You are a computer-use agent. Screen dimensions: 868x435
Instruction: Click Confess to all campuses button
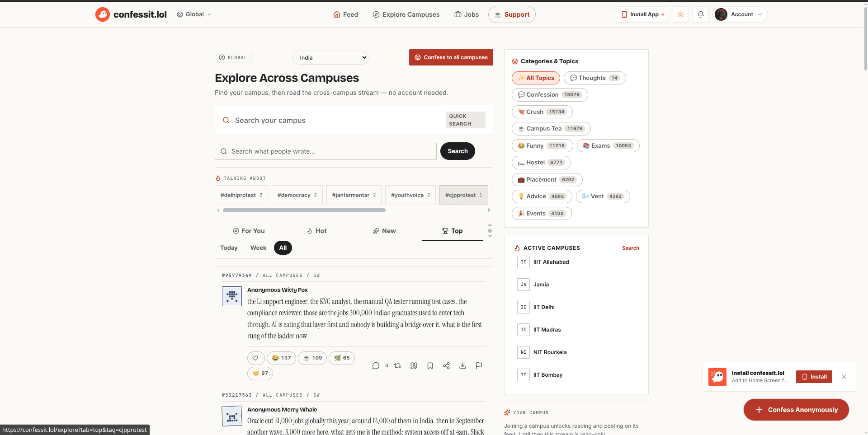451,57
